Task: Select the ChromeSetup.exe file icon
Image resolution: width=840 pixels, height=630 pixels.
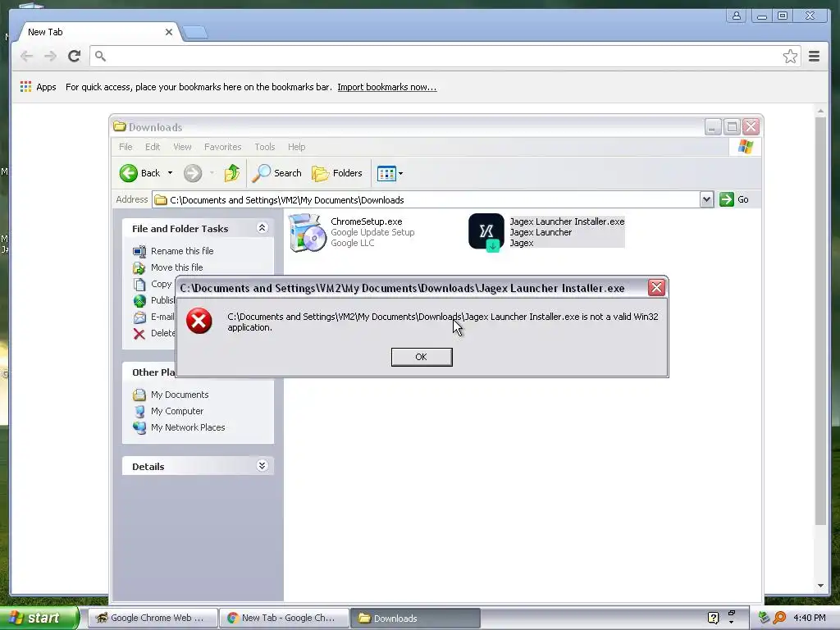Action: pos(307,232)
